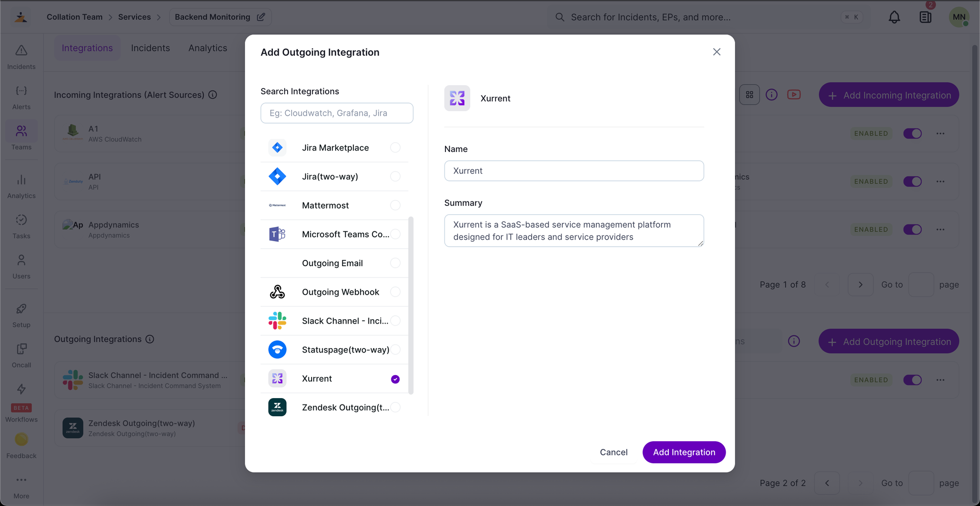Select the Outgoing Webhook radio button
Image resolution: width=980 pixels, height=506 pixels.
(395, 292)
